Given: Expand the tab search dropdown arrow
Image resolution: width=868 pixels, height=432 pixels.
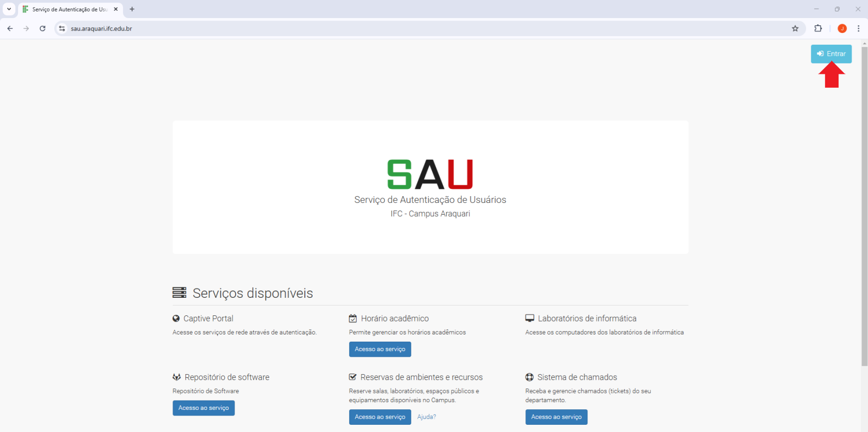Looking at the screenshot, I should tap(9, 9).
